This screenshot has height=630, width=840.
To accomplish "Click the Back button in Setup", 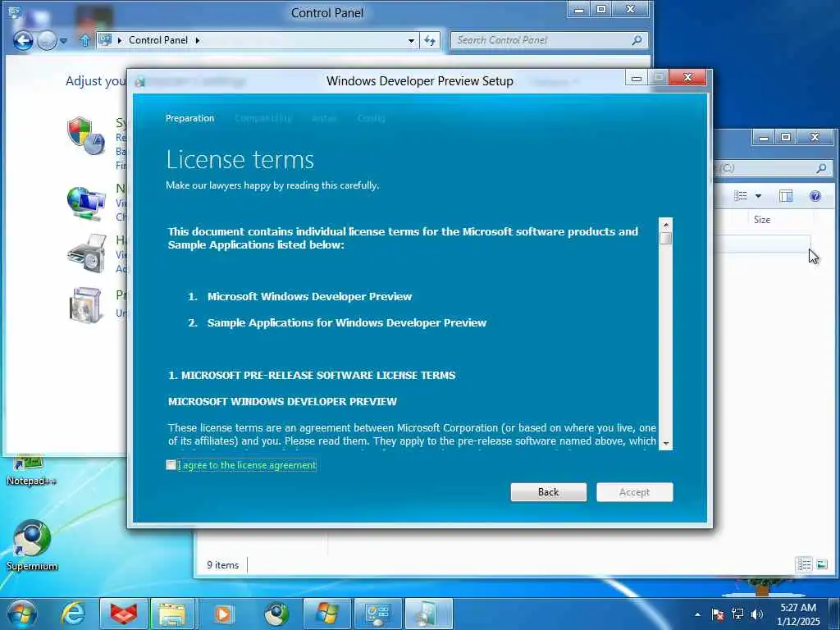I will (x=548, y=492).
